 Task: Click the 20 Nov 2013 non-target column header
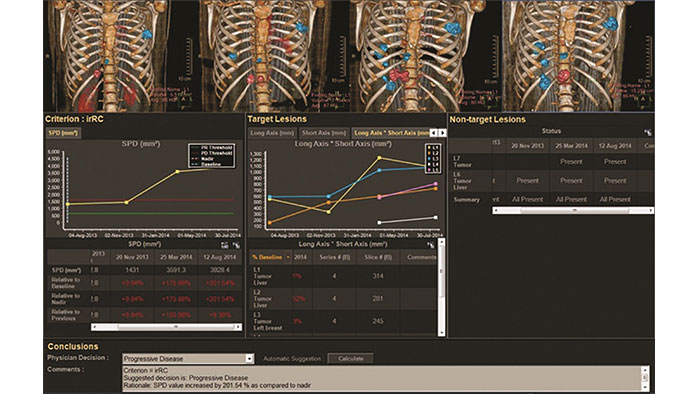tap(527, 146)
